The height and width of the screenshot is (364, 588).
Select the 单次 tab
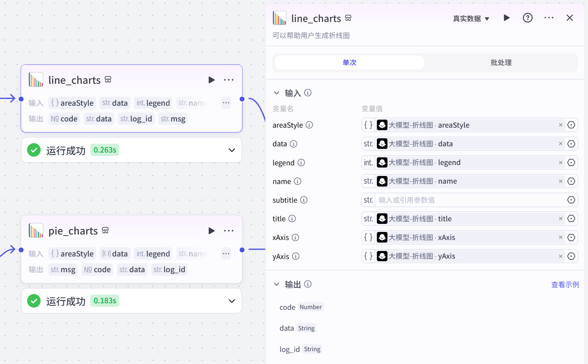pos(349,62)
